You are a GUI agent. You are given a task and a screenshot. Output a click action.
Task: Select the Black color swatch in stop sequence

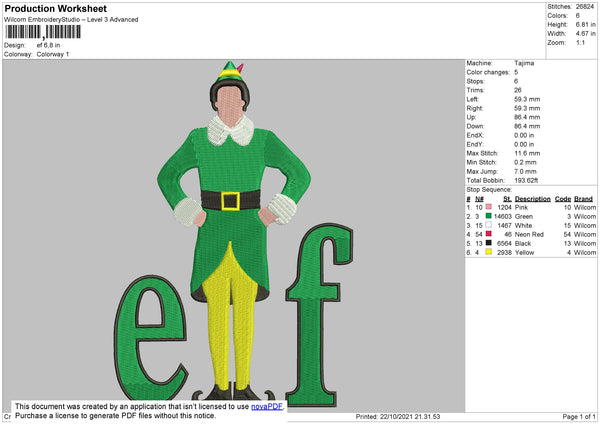pyautogui.click(x=489, y=243)
